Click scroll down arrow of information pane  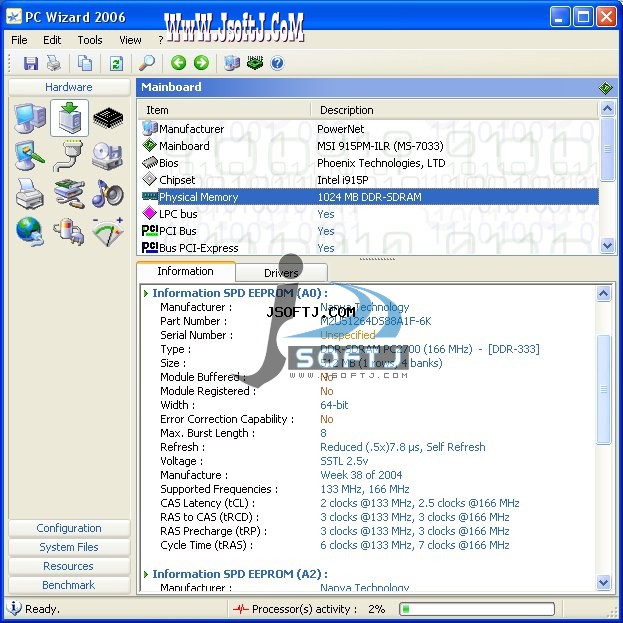[604, 583]
